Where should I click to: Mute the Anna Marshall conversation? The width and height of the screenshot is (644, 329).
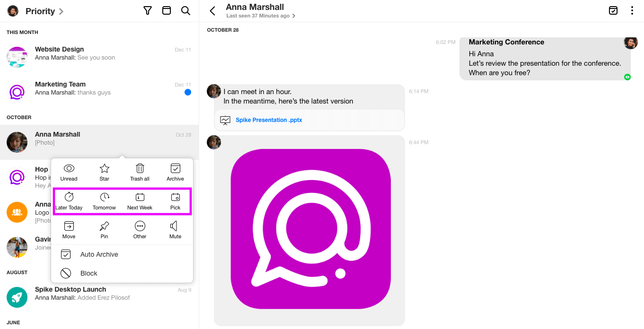point(175,230)
